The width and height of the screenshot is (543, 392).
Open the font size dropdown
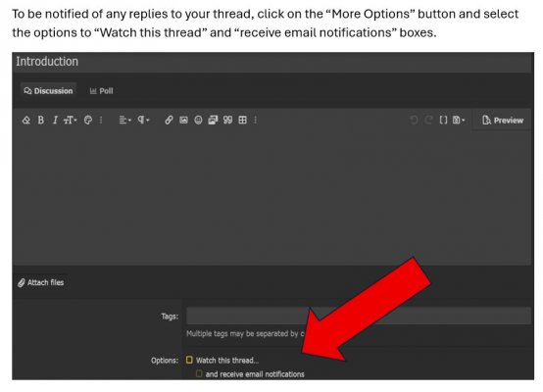tap(70, 121)
